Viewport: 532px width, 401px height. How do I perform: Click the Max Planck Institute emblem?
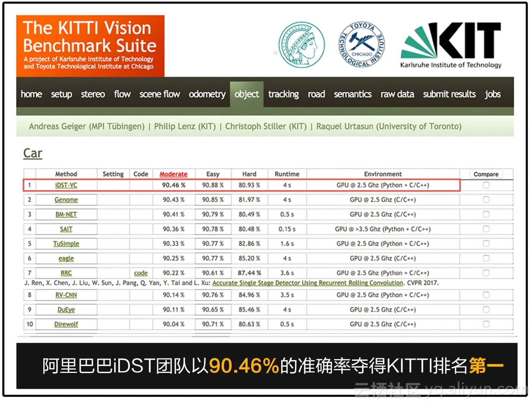(302, 45)
